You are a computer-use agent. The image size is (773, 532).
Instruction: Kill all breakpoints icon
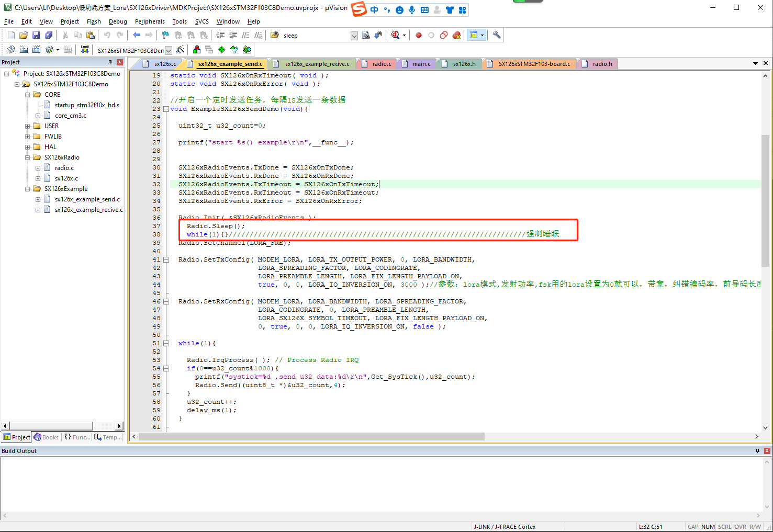pos(456,35)
